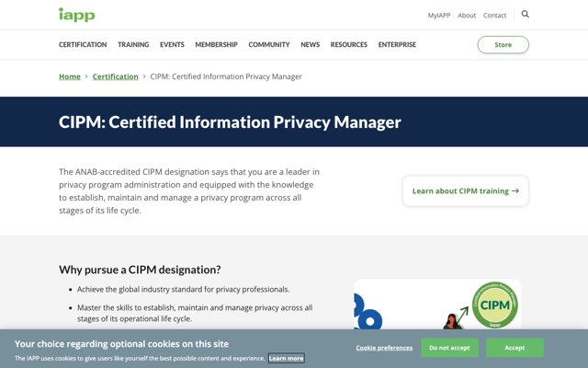Screen dimensions: 588x368
Task: Accept optional cookies
Action: coord(514,348)
